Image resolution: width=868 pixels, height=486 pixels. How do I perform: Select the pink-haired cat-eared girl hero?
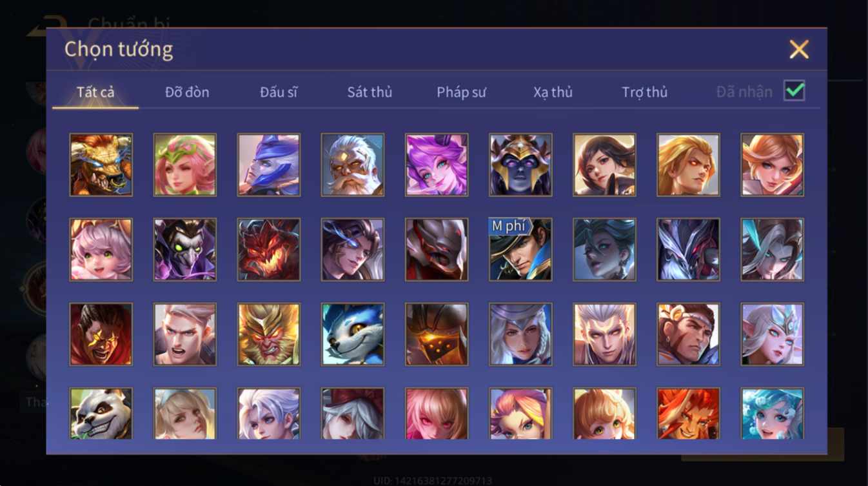coord(101,249)
